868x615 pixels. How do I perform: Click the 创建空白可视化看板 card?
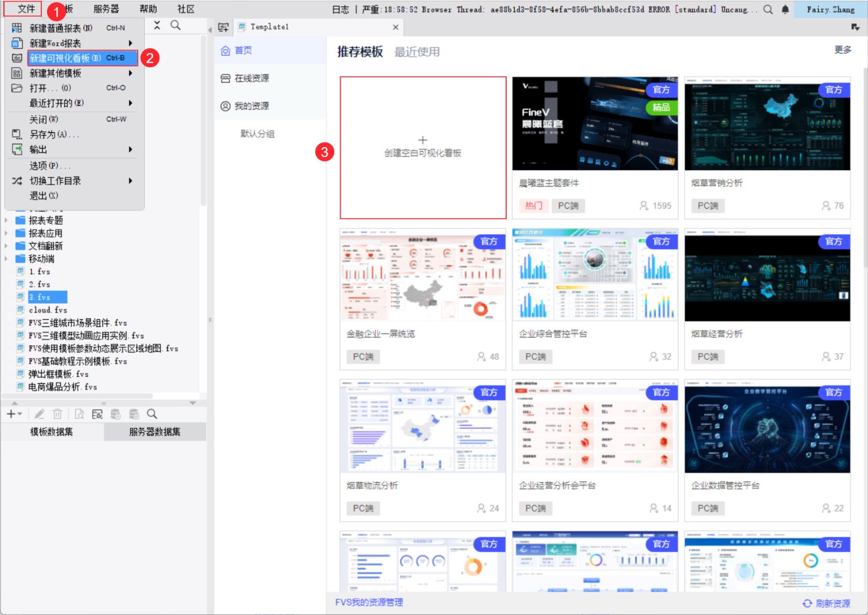423,148
